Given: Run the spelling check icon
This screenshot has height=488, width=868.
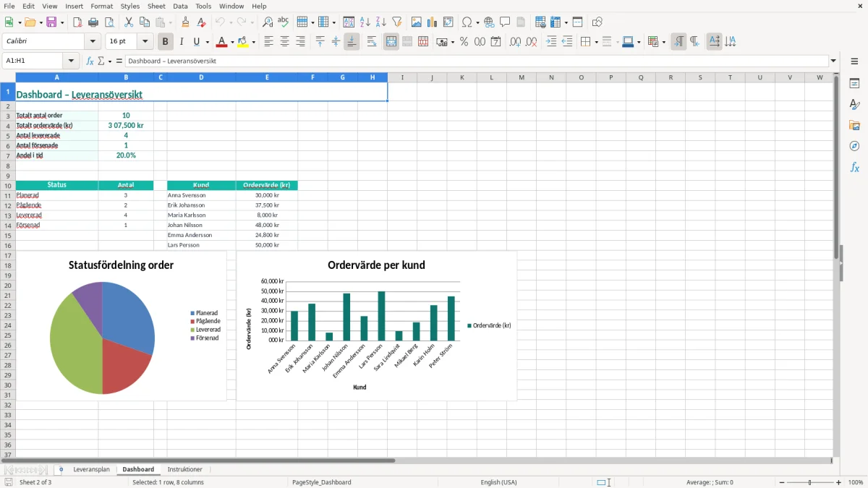Looking at the screenshot, I should pos(284,22).
